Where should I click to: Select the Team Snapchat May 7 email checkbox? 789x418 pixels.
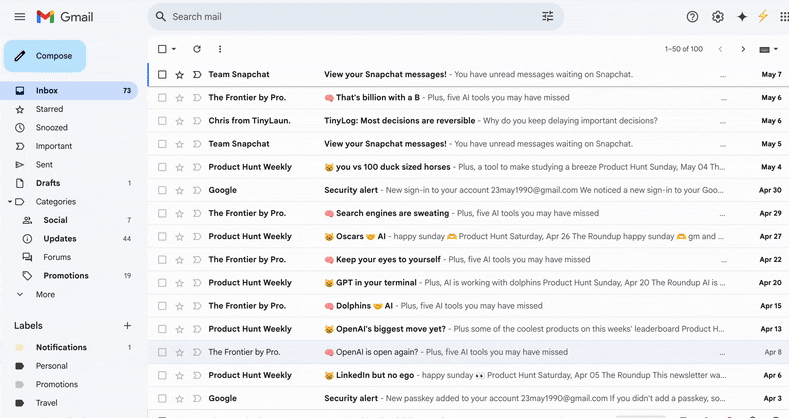(162, 74)
